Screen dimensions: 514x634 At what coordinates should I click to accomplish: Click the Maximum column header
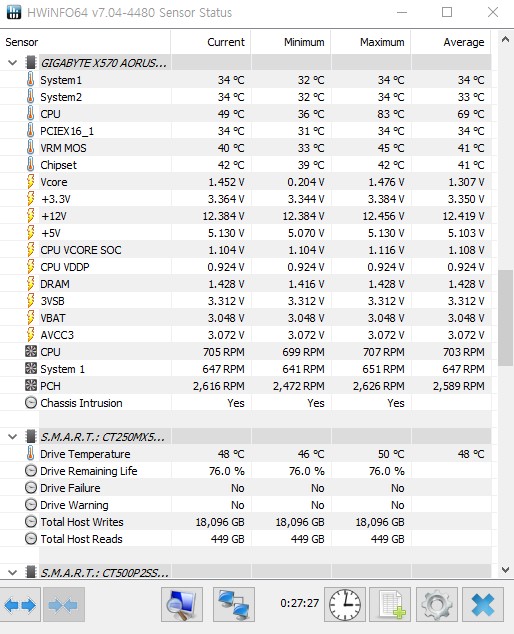click(x=371, y=42)
